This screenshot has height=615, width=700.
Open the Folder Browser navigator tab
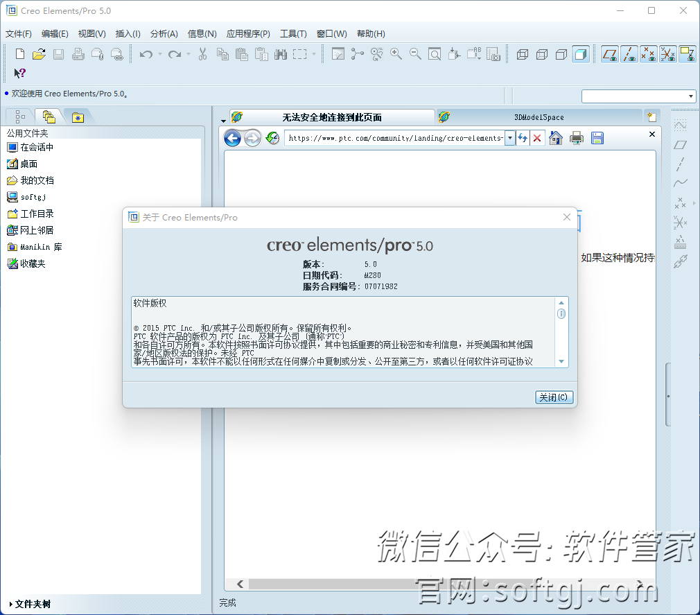(x=49, y=116)
